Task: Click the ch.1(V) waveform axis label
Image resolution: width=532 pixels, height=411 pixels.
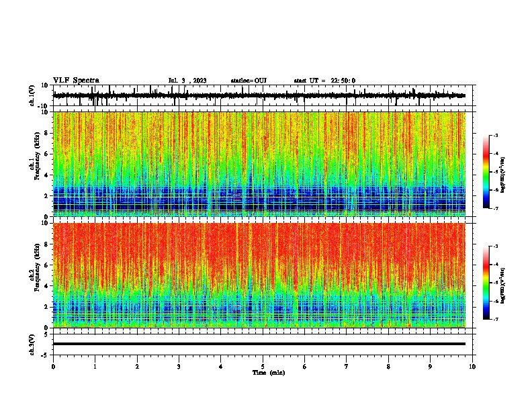Action: [32, 95]
